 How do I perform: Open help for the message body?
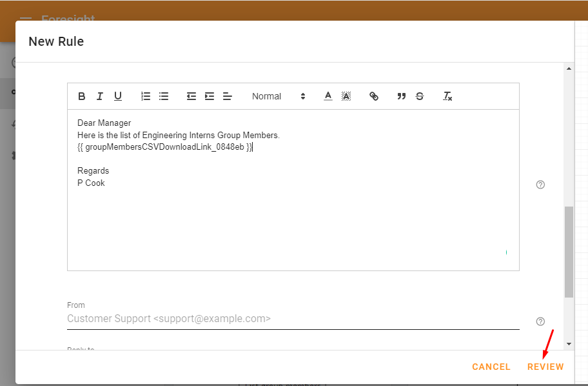(x=540, y=185)
